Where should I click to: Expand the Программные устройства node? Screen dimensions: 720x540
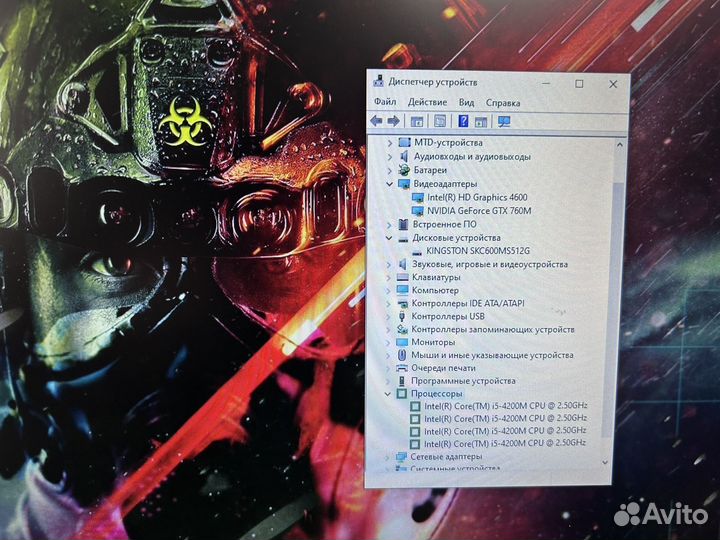388,381
